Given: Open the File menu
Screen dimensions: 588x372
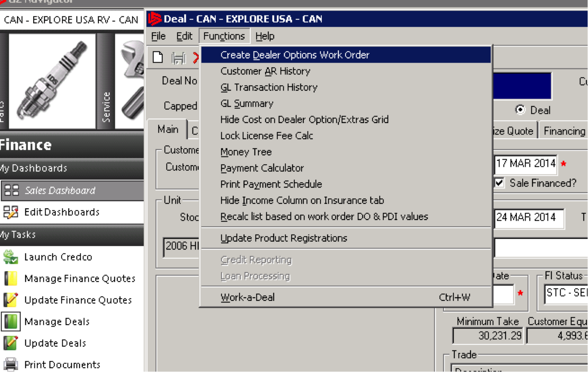Looking at the screenshot, I should pos(158,36).
